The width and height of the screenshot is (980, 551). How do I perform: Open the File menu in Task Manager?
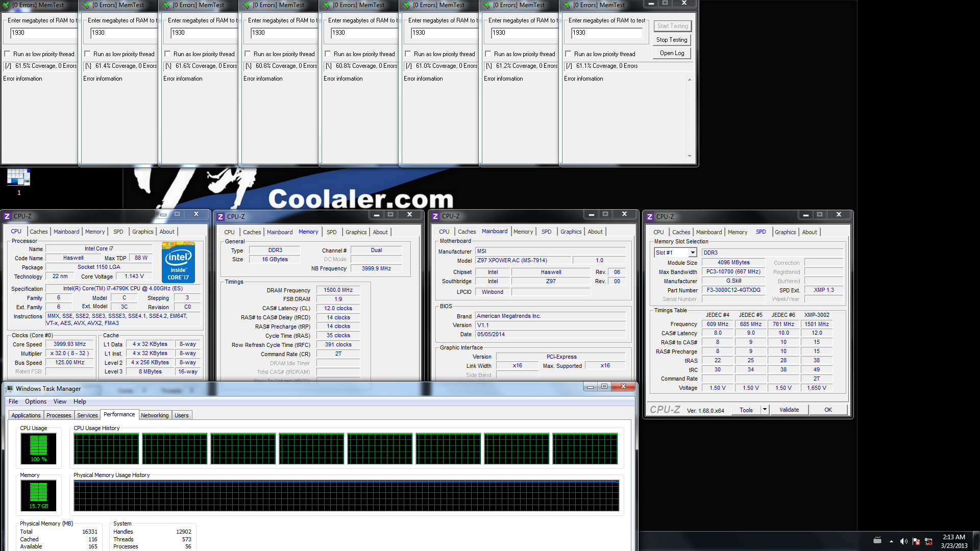tap(13, 402)
